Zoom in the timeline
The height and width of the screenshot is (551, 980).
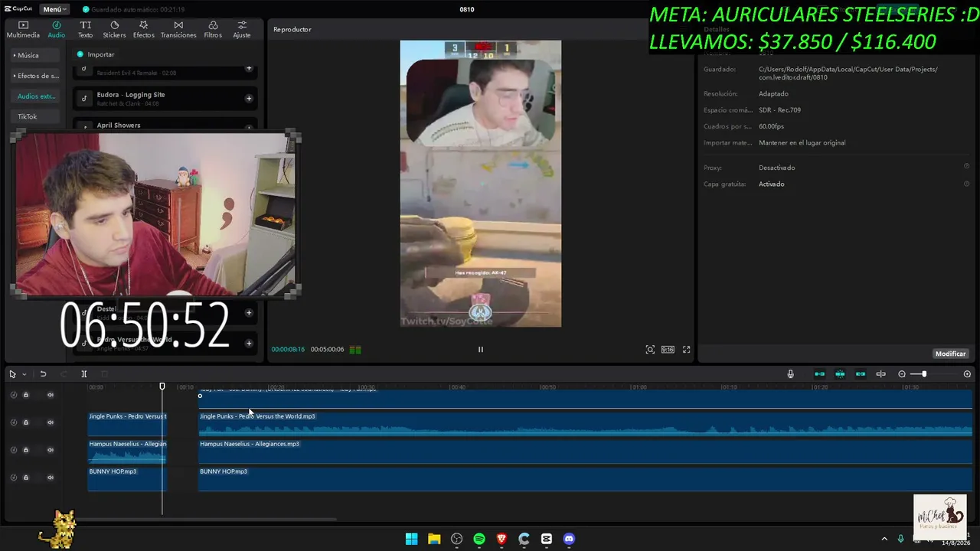(x=967, y=374)
